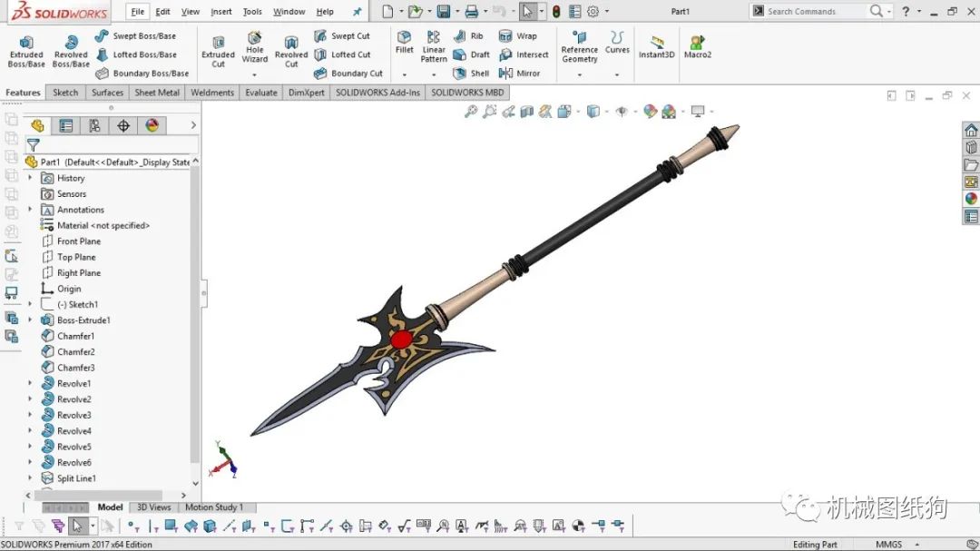Select the Revolved Boss/Base tool
This screenshot has height=551, width=980.
point(71,51)
